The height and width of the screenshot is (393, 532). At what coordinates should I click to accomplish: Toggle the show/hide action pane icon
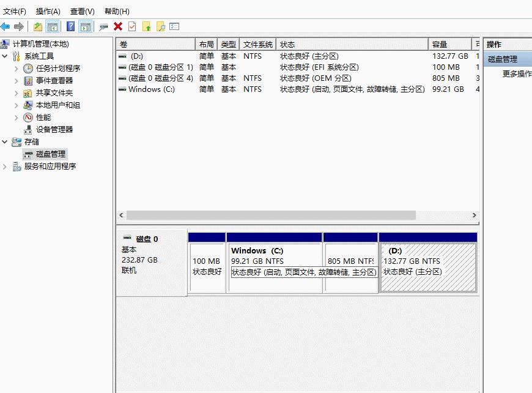point(86,26)
